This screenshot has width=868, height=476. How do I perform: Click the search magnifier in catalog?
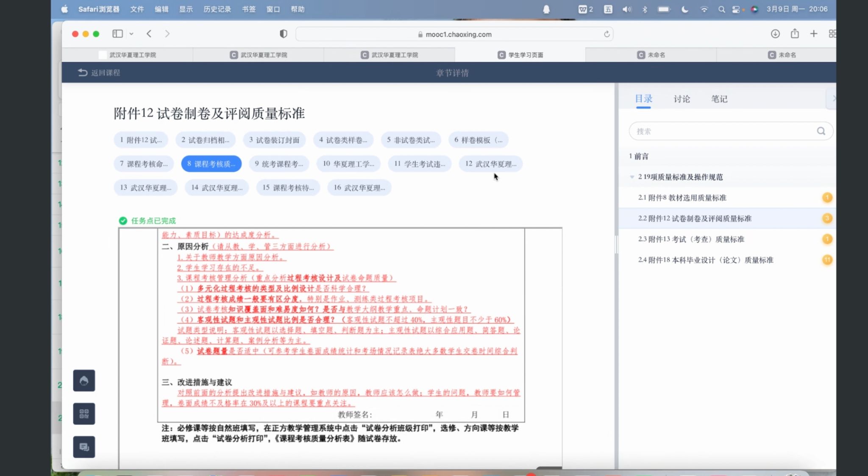tap(821, 131)
